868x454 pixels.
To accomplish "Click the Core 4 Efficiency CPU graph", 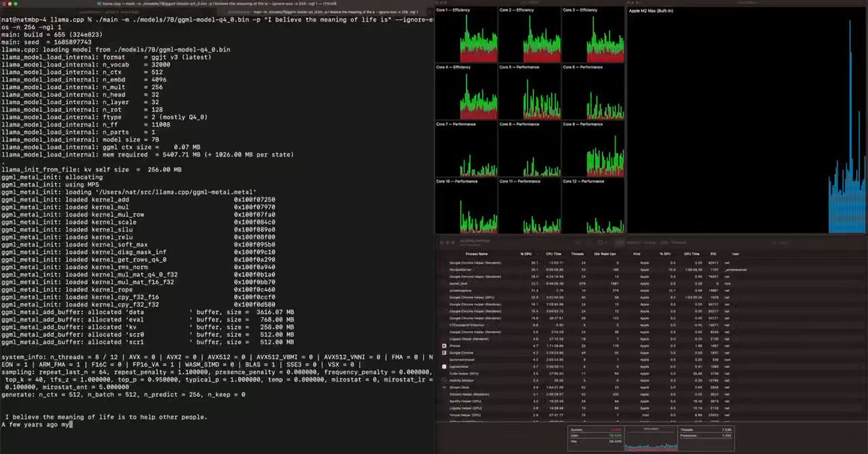I will pos(467,90).
